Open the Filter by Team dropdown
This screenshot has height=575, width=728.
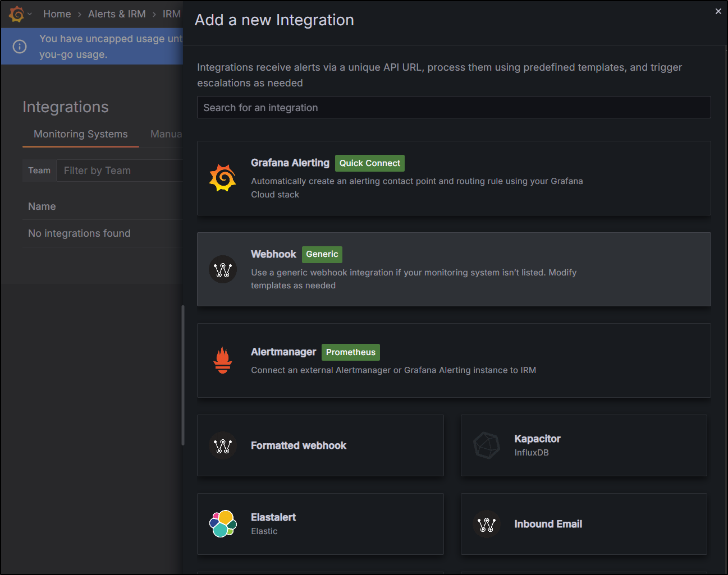(x=120, y=171)
